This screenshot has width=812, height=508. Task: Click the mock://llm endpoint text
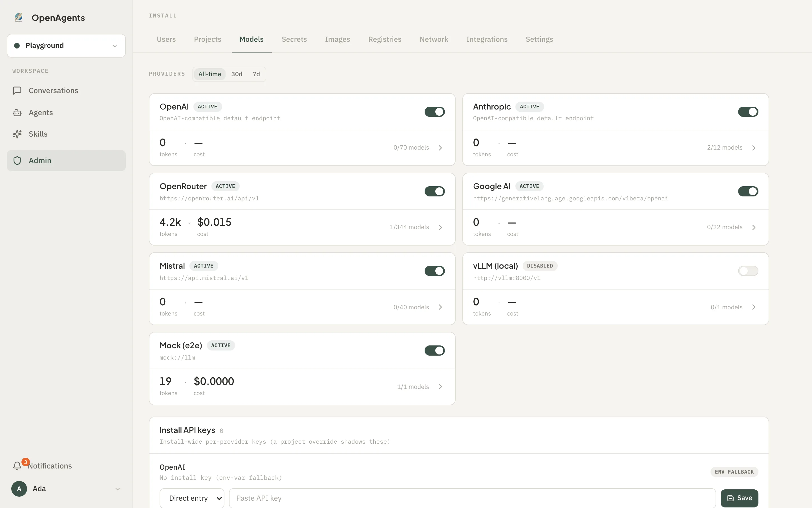(177, 358)
